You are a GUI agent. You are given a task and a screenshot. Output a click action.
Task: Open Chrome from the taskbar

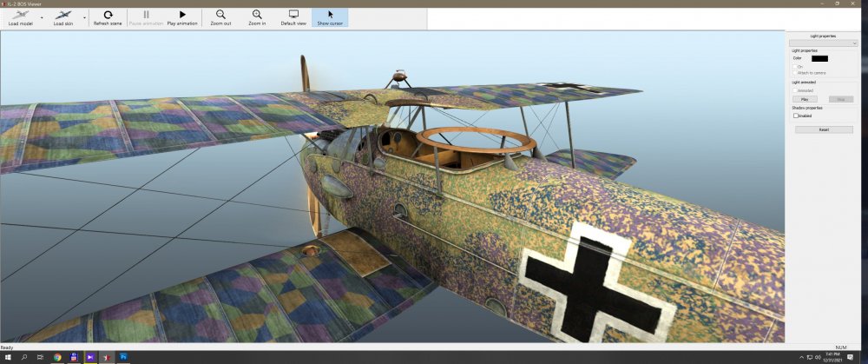57,357
